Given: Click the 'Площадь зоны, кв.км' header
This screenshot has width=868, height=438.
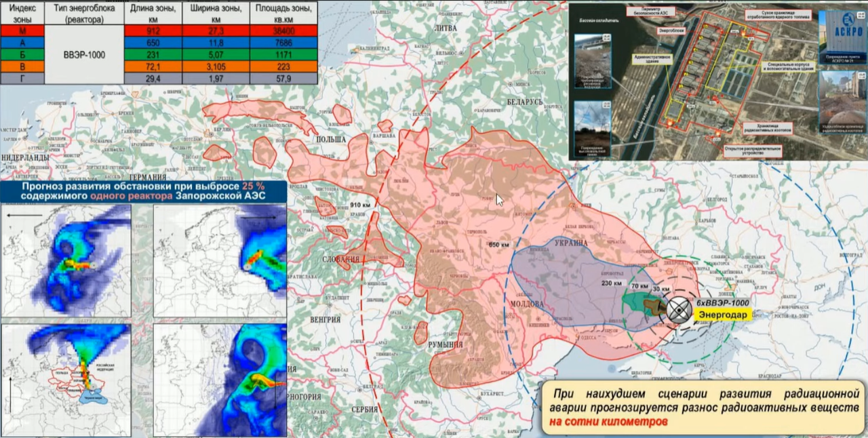Looking at the screenshot, I should click(x=283, y=13).
